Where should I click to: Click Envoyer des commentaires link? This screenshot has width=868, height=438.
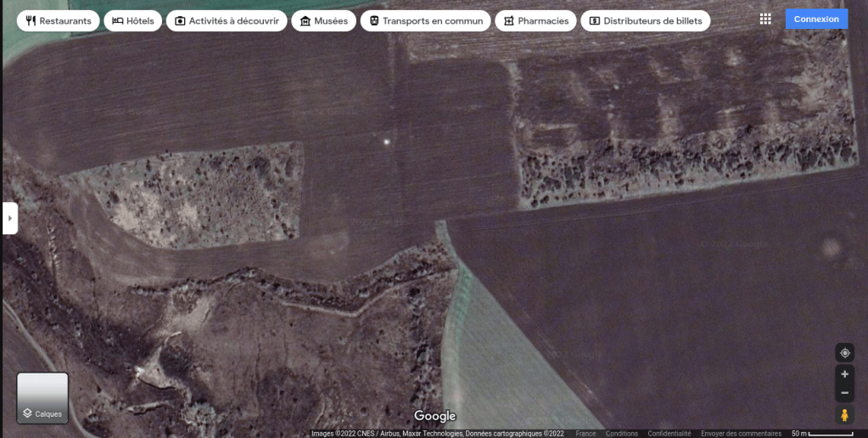point(741,434)
